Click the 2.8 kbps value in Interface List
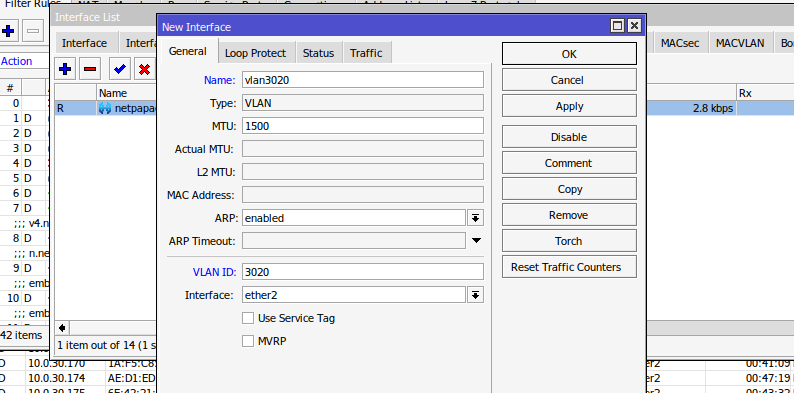The height and width of the screenshot is (393, 794). click(713, 108)
